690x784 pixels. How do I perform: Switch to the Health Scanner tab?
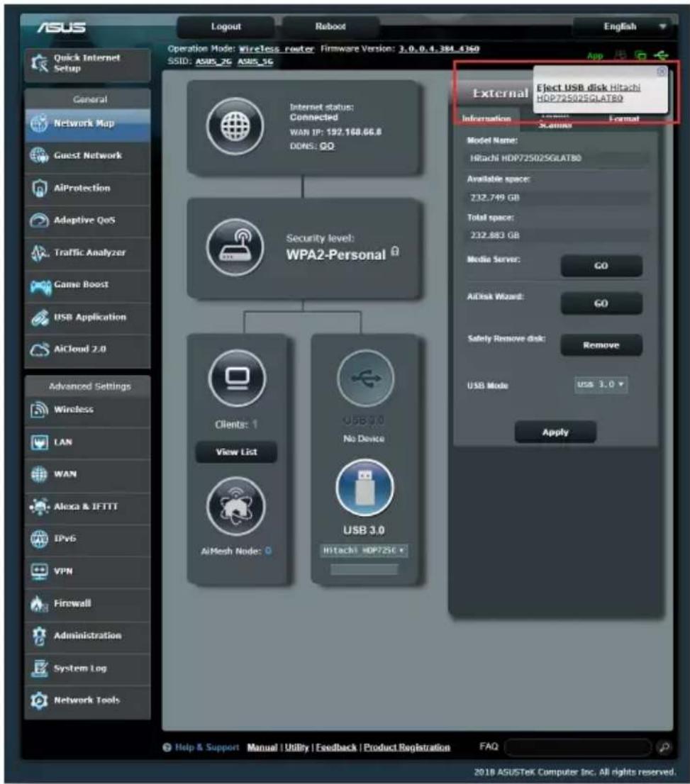click(x=555, y=121)
